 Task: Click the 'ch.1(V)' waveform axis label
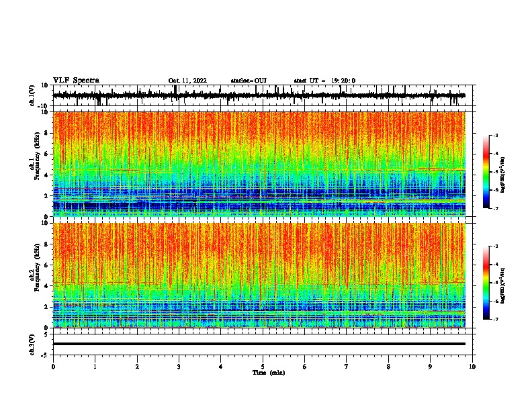coord(32,95)
